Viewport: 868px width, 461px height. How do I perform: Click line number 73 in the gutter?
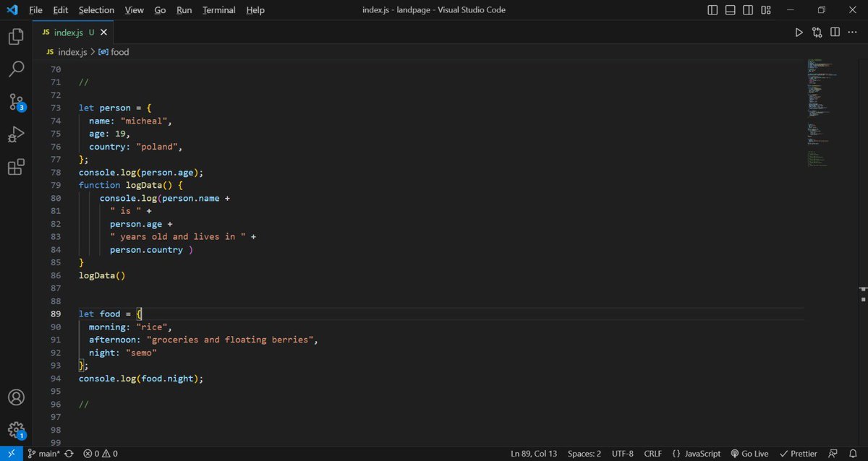(x=56, y=108)
